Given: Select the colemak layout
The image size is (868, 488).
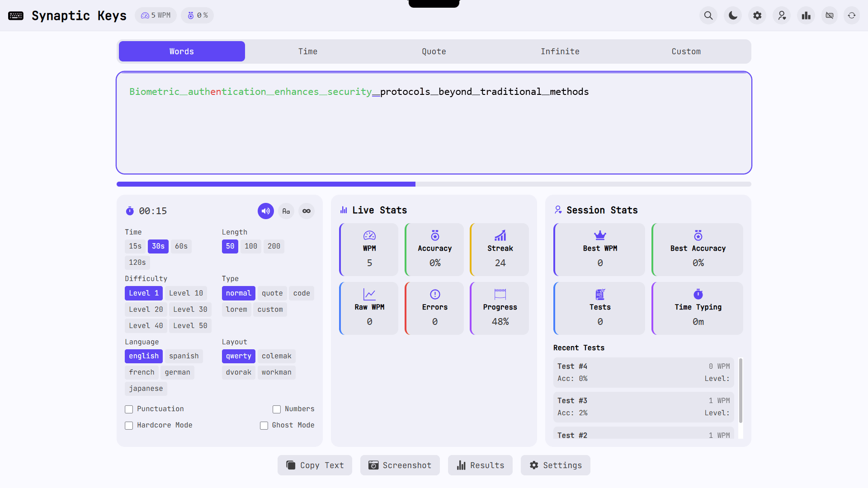Looking at the screenshot, I should (x=277, y=356).
